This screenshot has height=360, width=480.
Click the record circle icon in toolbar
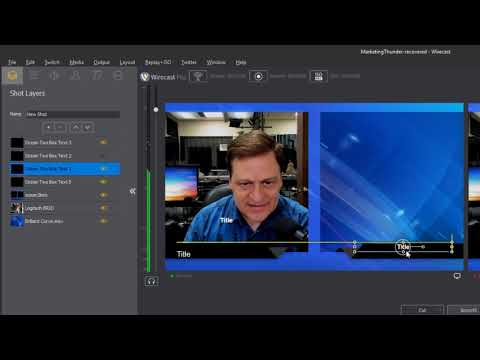[x=258, y=76]
